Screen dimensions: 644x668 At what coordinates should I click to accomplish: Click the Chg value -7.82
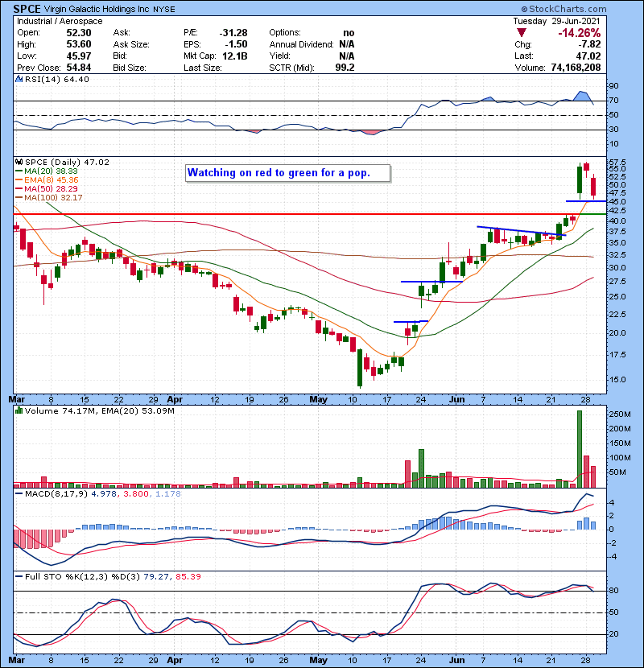(x=589, y=44)
